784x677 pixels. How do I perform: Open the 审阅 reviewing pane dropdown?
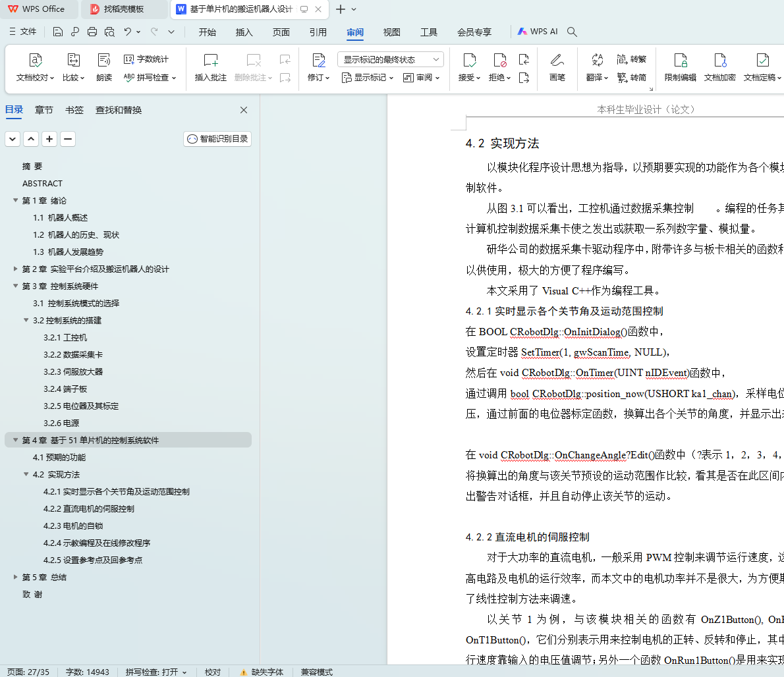[x=421, y=78]
